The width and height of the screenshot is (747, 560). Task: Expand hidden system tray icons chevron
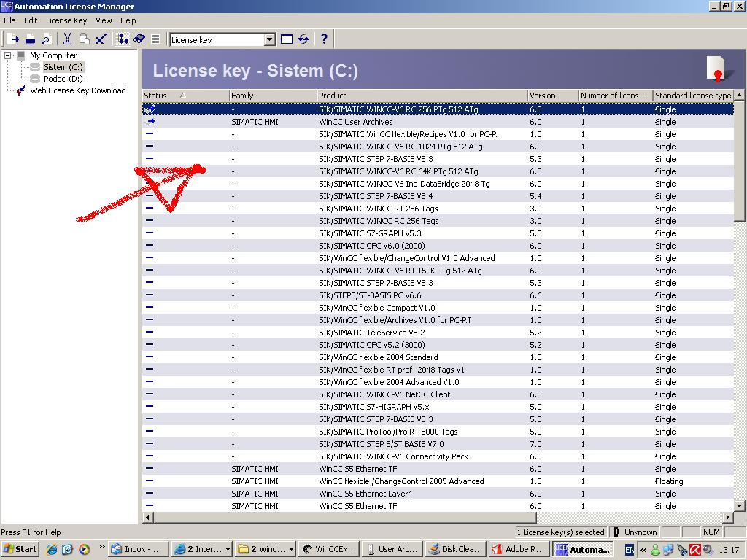643,550
